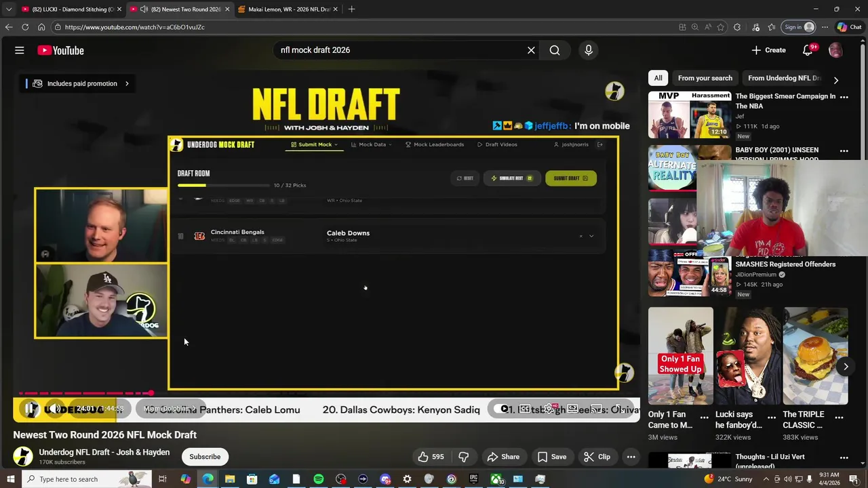
Task: Open the Windows Start menu
Action: coord(10,479)
